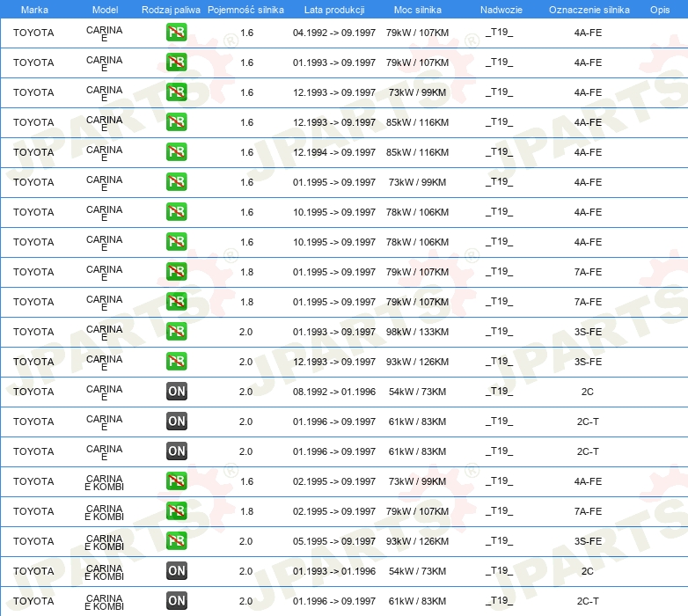Select date range 12.1994 -> 09.1997
The image size is (688, 616).
click(334, 152)
